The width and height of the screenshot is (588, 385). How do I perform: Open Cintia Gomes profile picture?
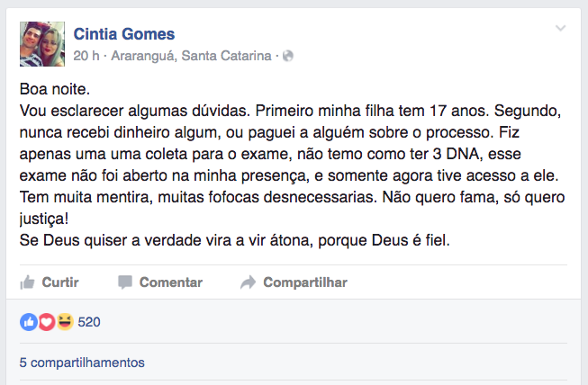pos(41,42)
